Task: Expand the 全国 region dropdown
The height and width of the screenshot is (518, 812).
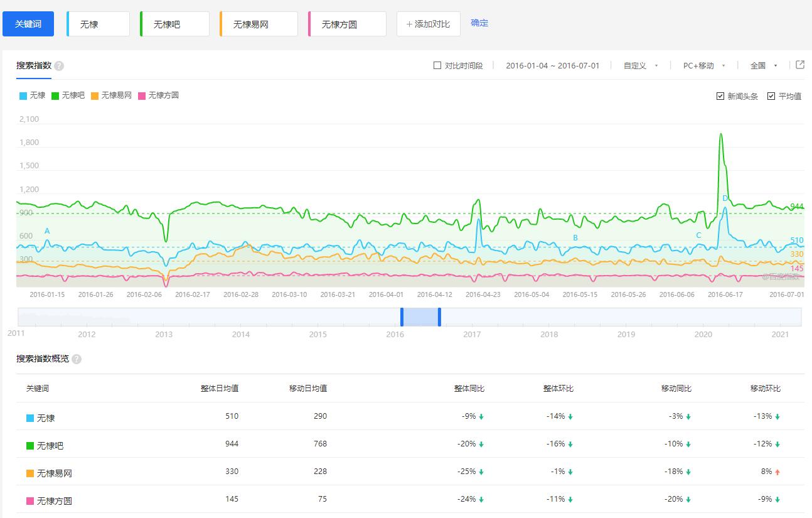Action: click(x=764, y=65)
